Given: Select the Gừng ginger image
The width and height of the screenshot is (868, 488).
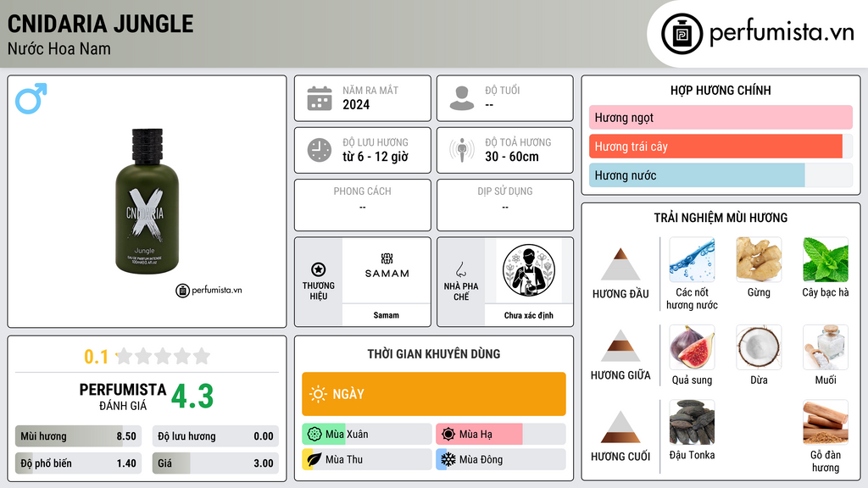Looking at the screenshot, I should coord(759,259).
